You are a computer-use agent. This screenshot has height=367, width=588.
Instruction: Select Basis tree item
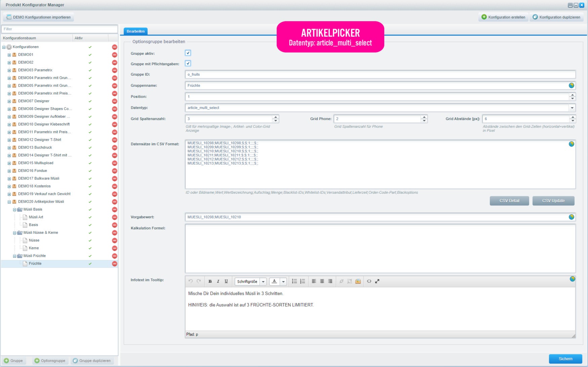pyautogui.click(x=33, y=225)
